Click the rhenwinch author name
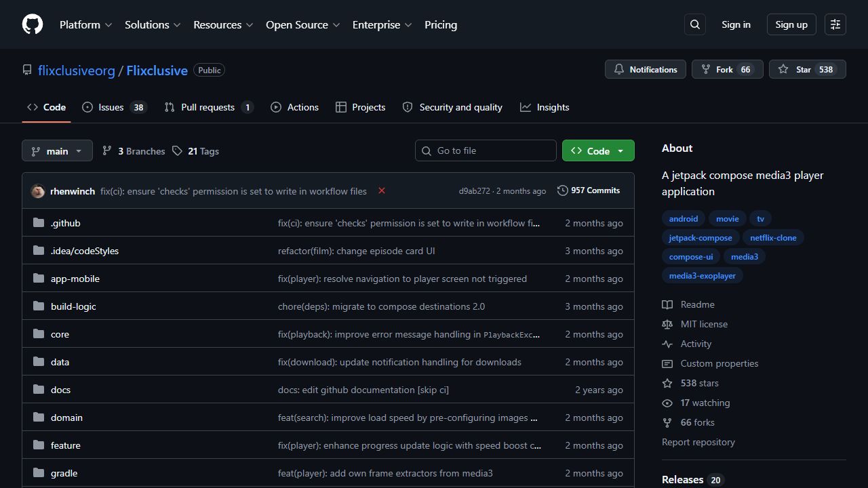Screen dimensions: 868x488 [73, 191]
